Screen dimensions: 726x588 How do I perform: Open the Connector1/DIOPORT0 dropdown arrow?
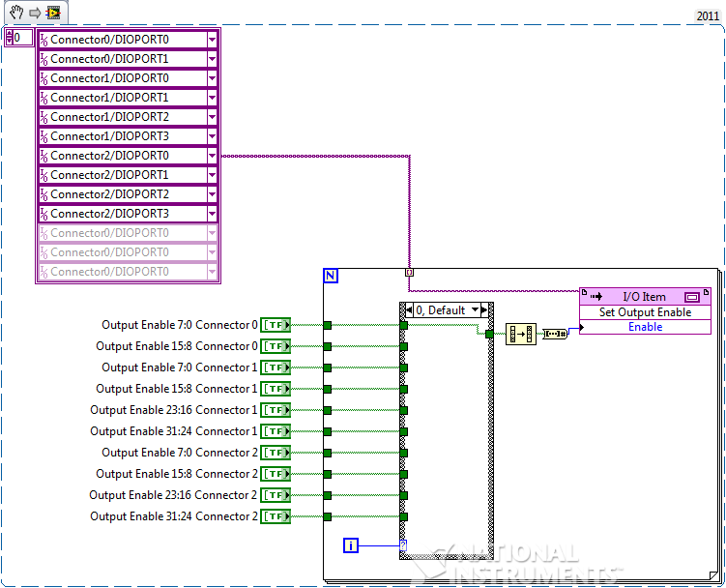pos(212,78)
